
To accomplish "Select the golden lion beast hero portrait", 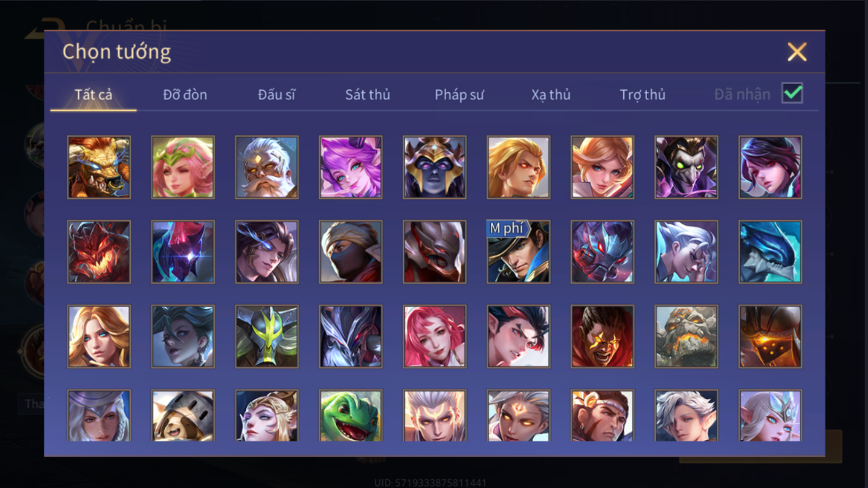I will coord(99,168).
